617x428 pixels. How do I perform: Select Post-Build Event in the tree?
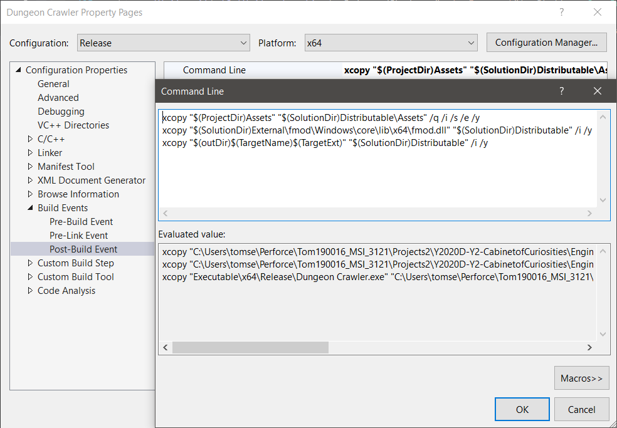click(83, 249)
